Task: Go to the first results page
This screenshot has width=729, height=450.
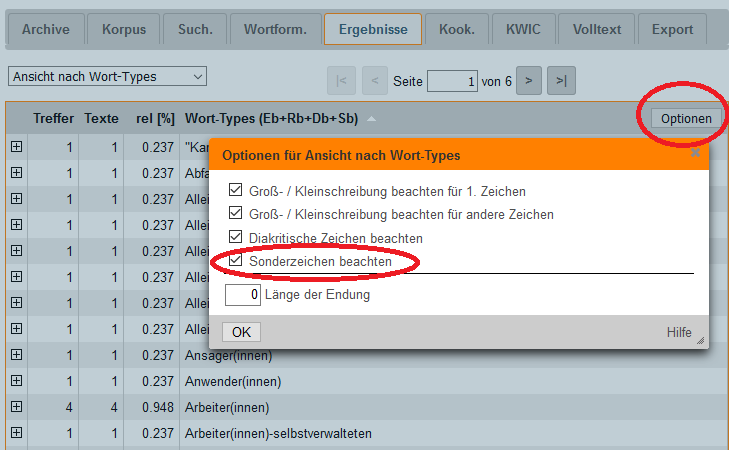Action: (x=341, y=81)
